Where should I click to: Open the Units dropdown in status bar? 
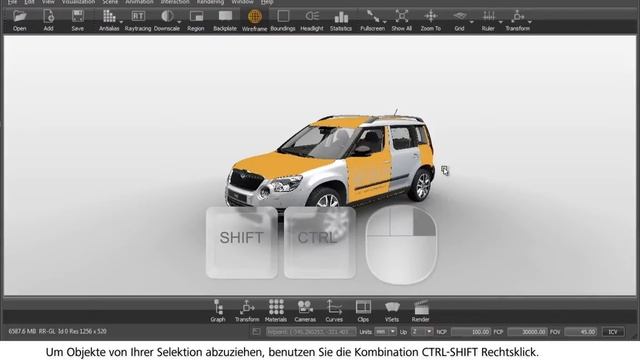(385, 332)
